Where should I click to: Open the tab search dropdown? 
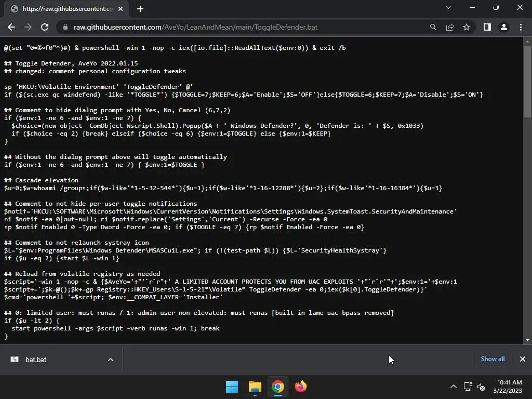448,7
